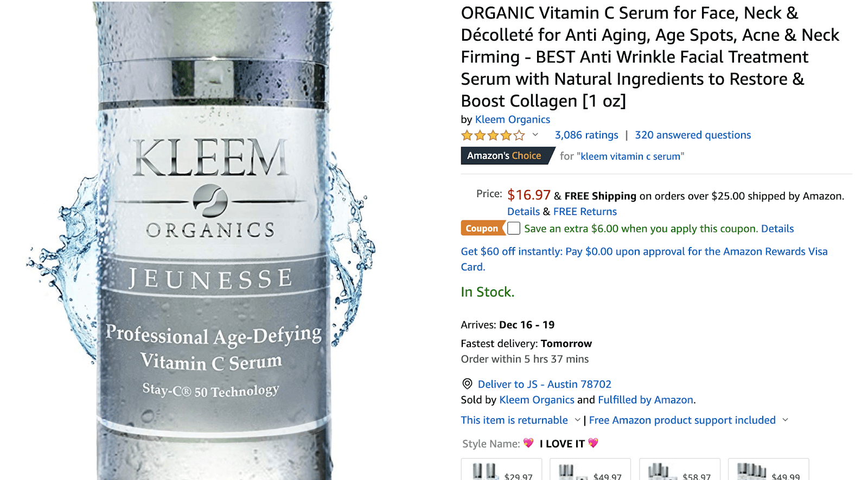Viewport: 868px width, 480px height.
Task: Expand 'This item is returnable' details
Action: [514, 420]
